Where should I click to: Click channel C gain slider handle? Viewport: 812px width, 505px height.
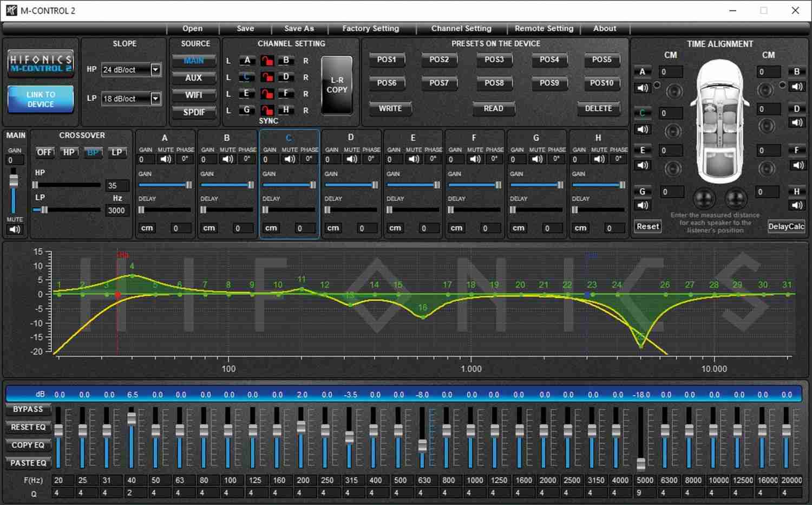[313, 185]
